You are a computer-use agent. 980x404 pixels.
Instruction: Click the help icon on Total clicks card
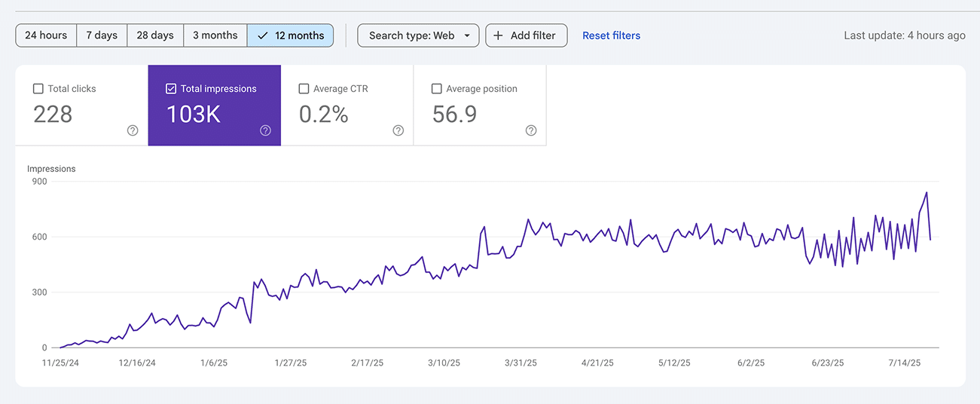click(x=133, y=130)
